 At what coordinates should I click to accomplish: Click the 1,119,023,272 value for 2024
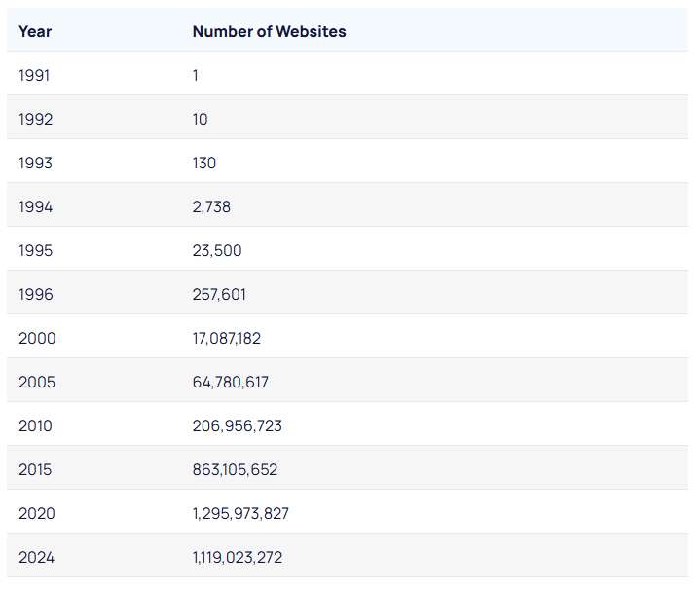click(238, 557)
